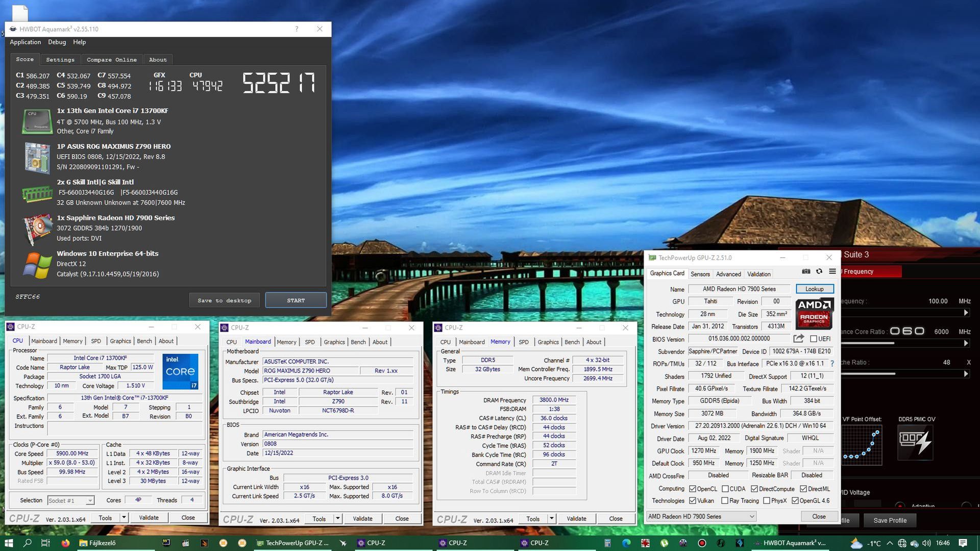980x551 pixels.
Task: Click the BIOS export arrow icon in GPU-Z
Action: click(x=799, y=339)
